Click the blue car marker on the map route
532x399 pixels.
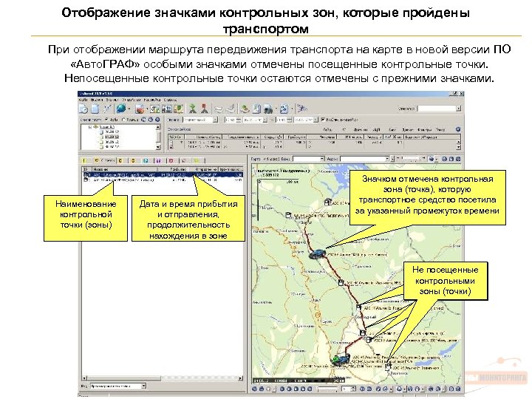317,253
